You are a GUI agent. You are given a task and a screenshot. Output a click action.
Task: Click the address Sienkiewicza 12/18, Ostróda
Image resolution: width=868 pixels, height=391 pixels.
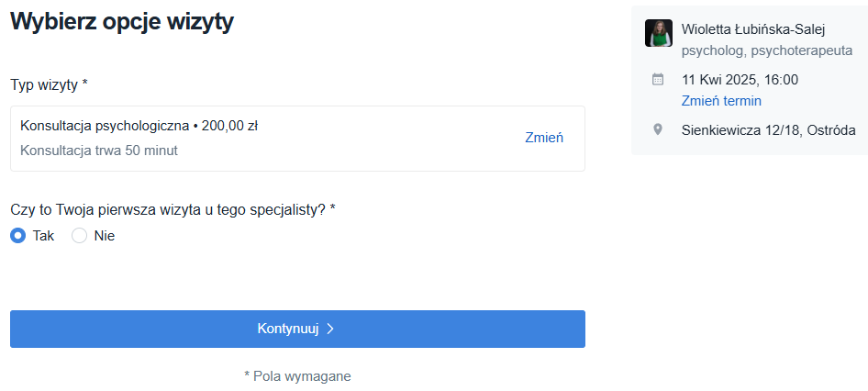tap(768, 130)
